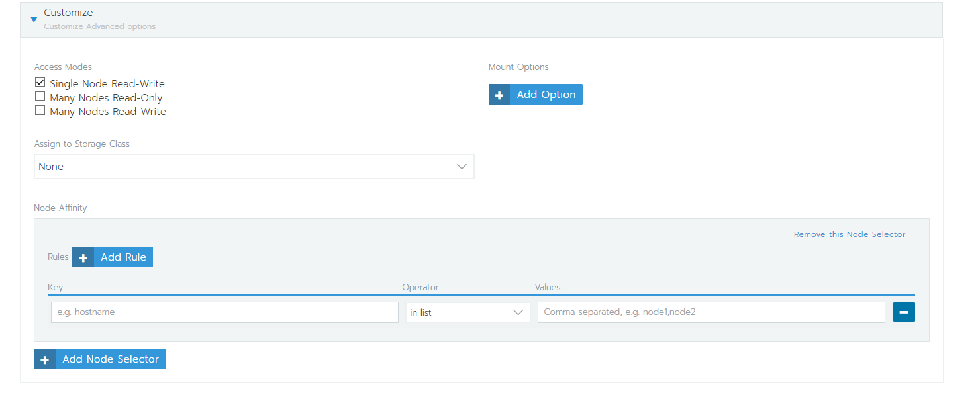Open the Operator dropdown showing 'in list'
980x393 pixels.
(467, 312)
